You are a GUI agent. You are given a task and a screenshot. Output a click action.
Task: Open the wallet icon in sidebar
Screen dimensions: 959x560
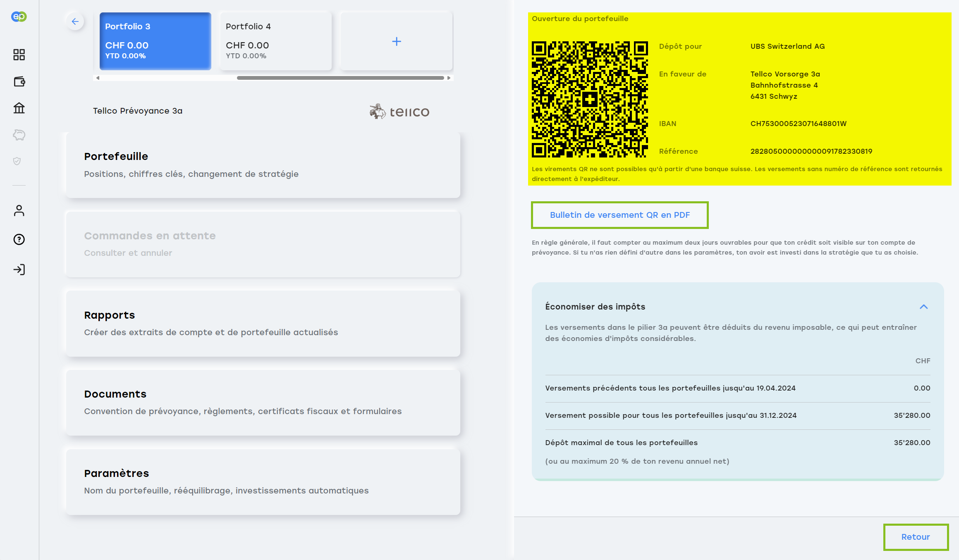(19, 81)
